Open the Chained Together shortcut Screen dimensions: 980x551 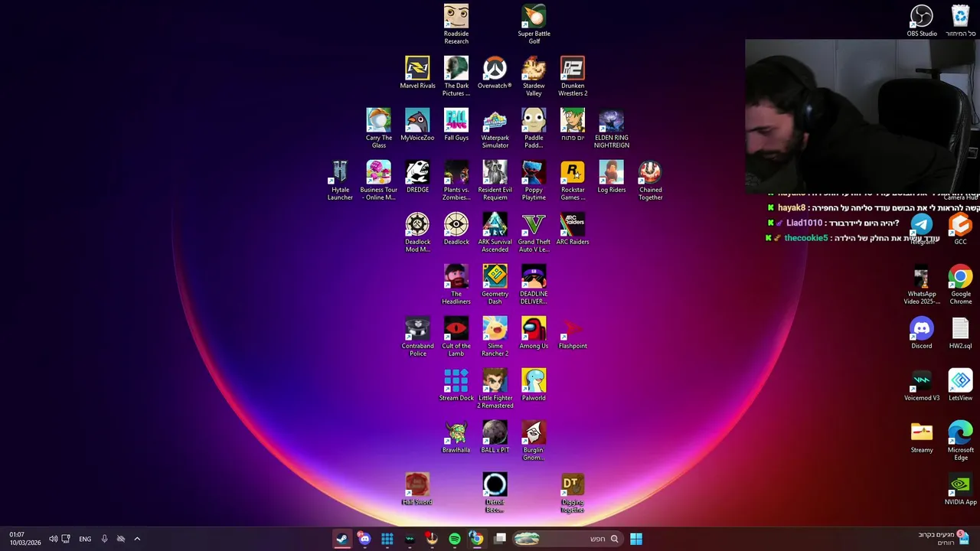(650, 180)
